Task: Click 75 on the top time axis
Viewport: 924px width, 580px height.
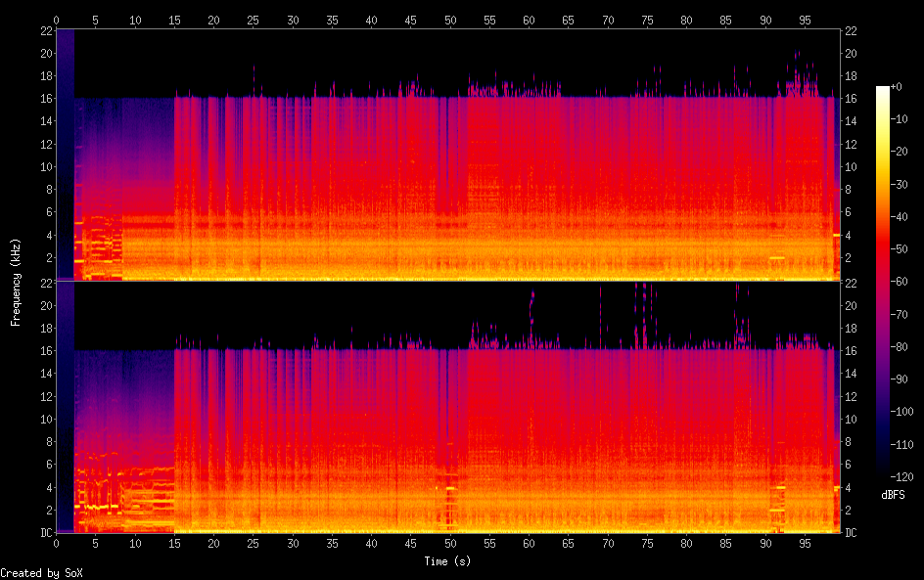Action: pyautogui.click(x=647, y=20)
